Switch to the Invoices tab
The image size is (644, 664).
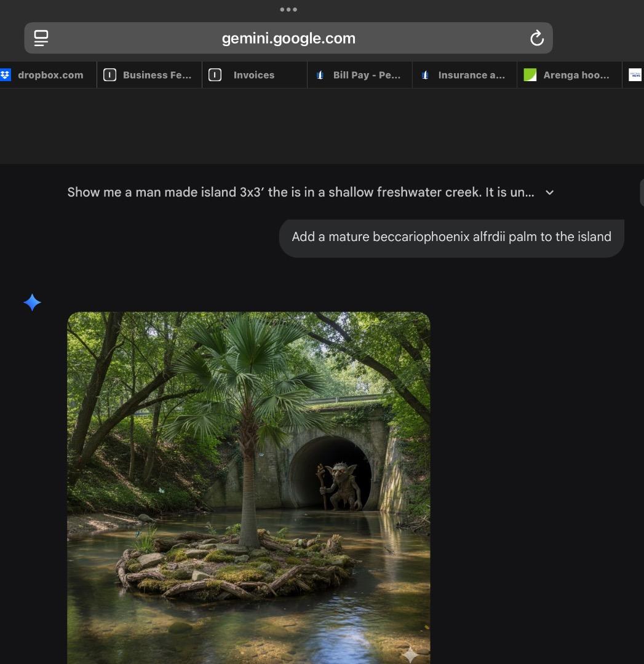point(253,75)
